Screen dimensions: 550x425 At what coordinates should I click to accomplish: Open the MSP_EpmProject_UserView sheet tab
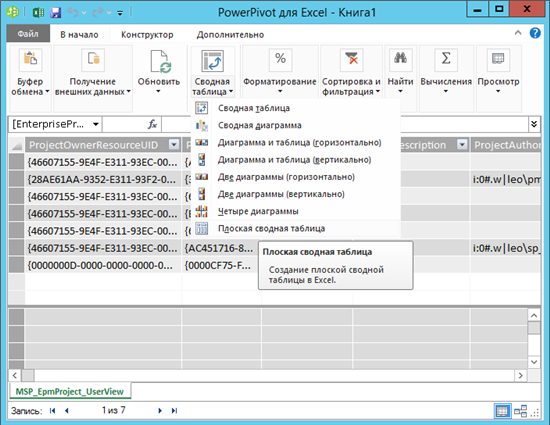70,391
